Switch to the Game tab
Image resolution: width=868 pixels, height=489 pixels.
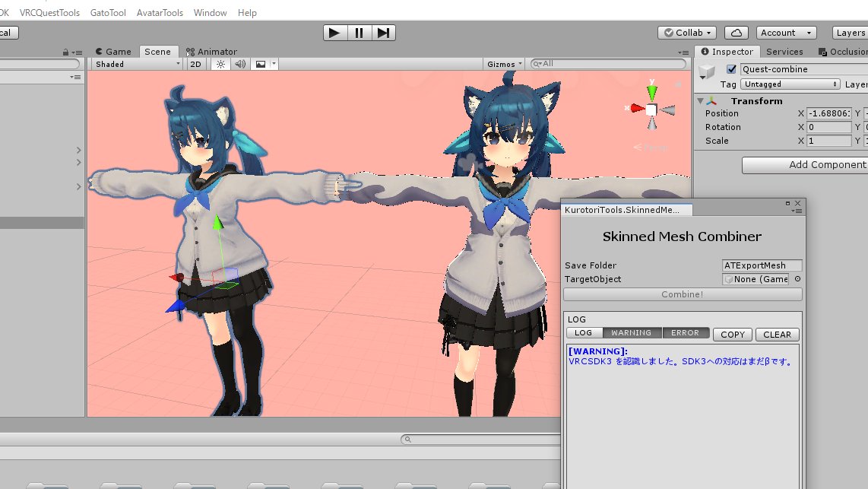point(113,52)
